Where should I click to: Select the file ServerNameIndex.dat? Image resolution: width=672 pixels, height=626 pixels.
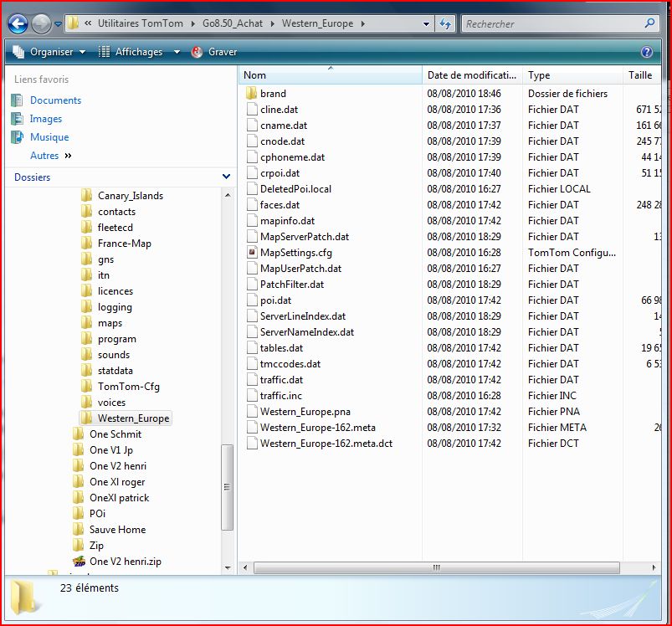click(307, 332)
